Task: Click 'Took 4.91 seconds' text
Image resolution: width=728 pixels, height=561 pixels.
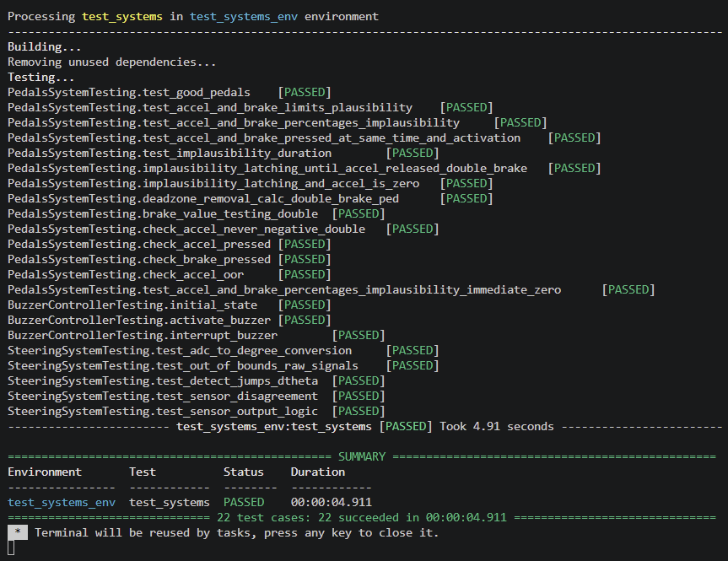Action: (x=497, y=427)
